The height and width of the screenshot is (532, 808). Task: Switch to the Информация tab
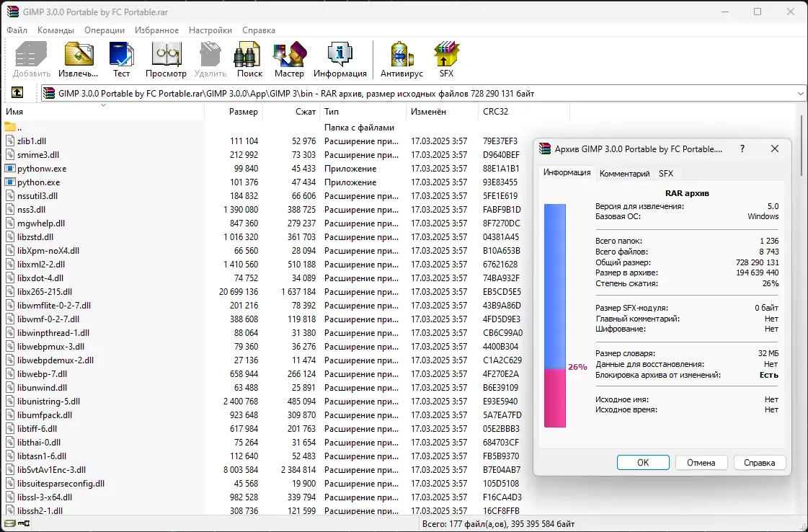567,173
